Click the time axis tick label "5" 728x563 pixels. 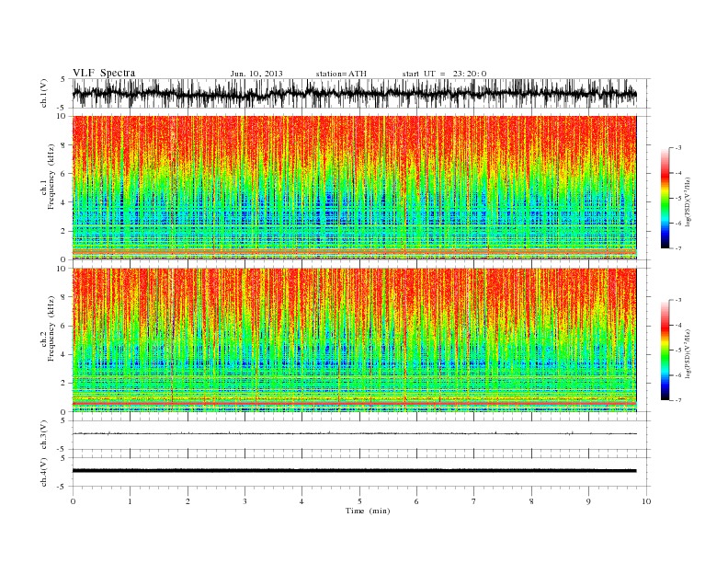coord(359,501)
